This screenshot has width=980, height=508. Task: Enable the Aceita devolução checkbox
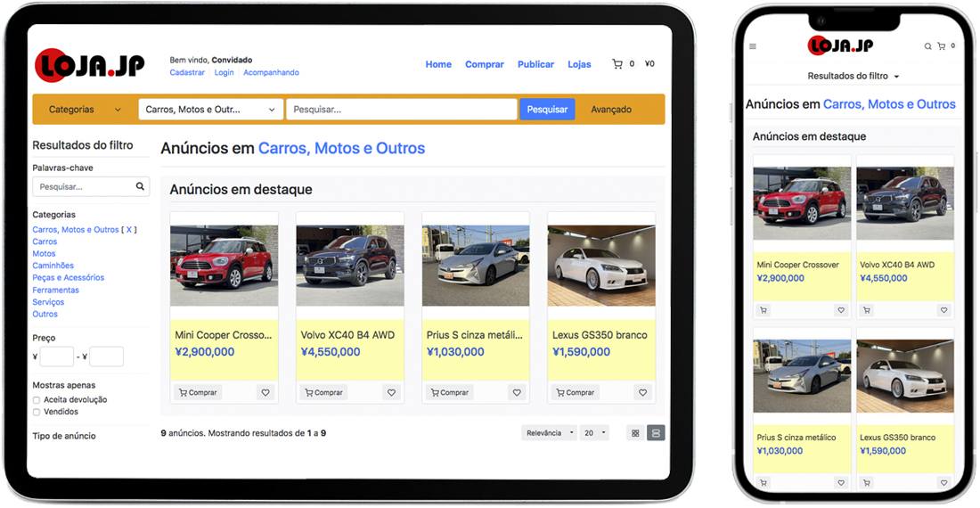(x=37, y=400)
